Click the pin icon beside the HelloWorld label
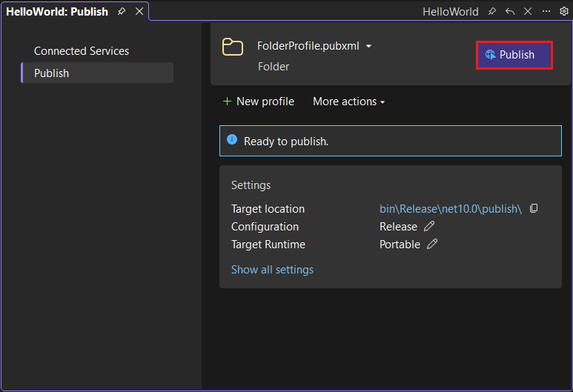573x392 pixels. [x=493, y=12]
